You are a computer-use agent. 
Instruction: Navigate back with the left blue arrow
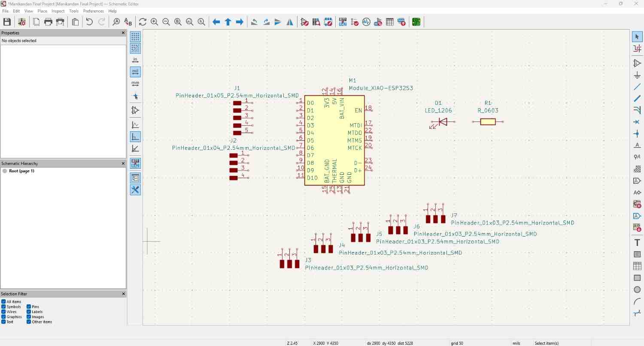pyautogui.click(x=216, y=22)
